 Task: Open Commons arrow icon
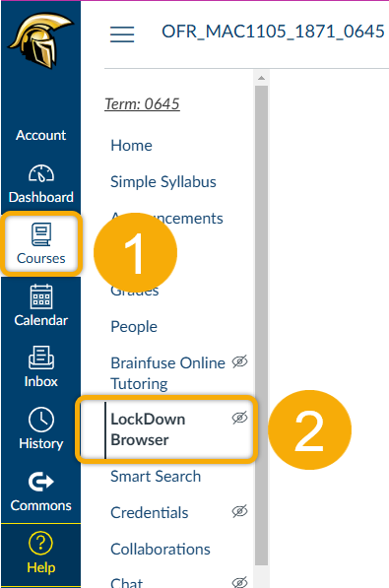(41, 482)
